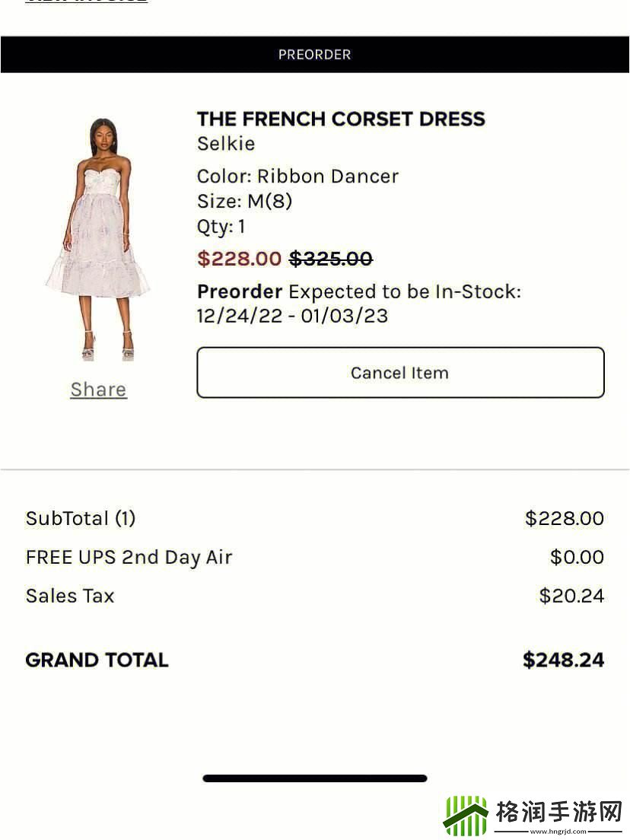Viewport: 630px width, 840px height.
Task: Tap the Selkie brand name
Action: pos(226,143)
